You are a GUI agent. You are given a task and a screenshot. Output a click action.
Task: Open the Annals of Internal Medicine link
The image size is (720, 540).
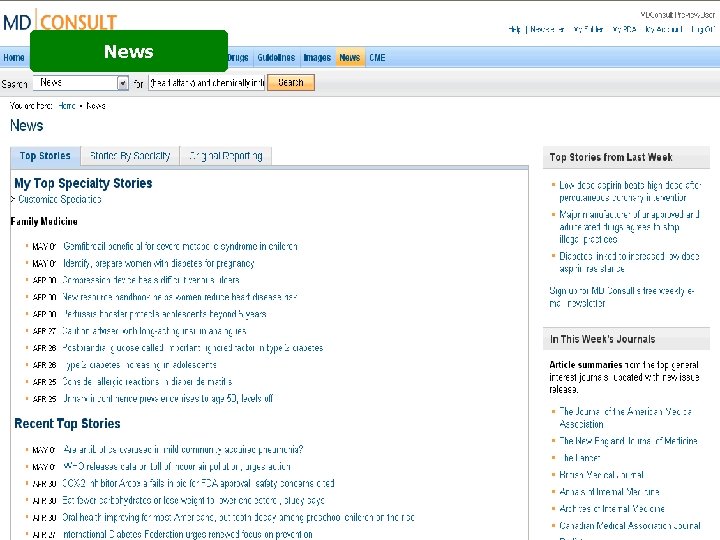click(x=609, y=492)
